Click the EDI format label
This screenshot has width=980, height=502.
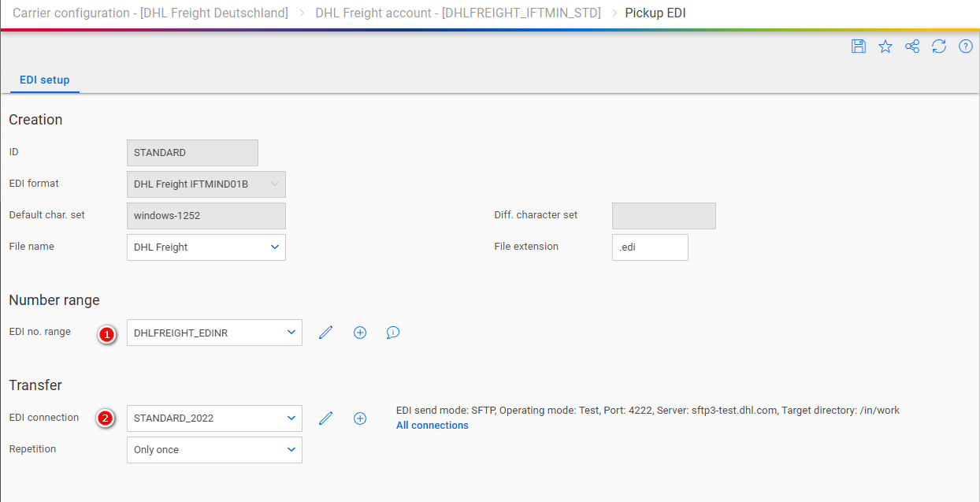point(34,184)
